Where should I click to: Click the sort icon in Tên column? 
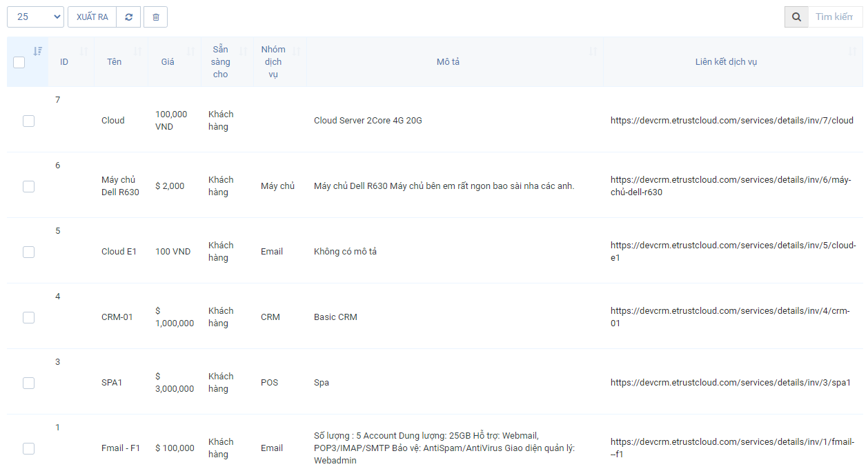pyautogui.click(x=137, y=51)
